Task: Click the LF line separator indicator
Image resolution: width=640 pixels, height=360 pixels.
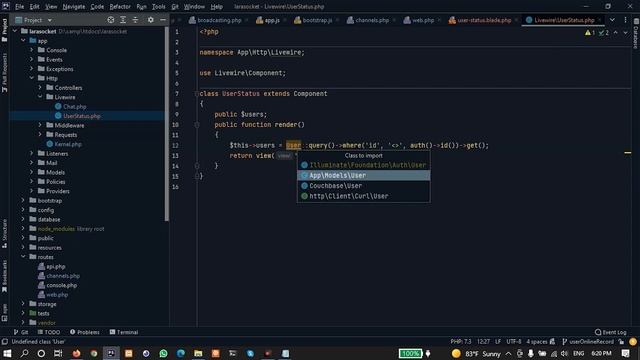Action: pos(498,342)
